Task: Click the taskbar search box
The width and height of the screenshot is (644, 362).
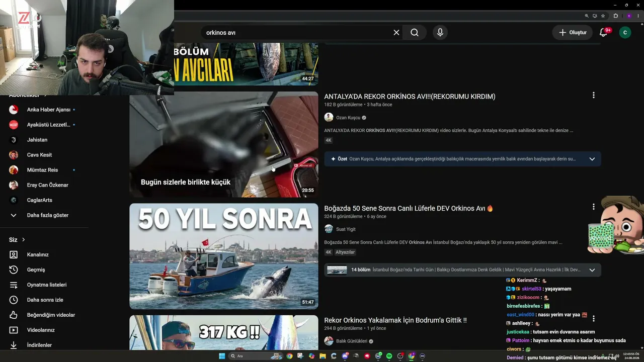Action: [256, 356]
